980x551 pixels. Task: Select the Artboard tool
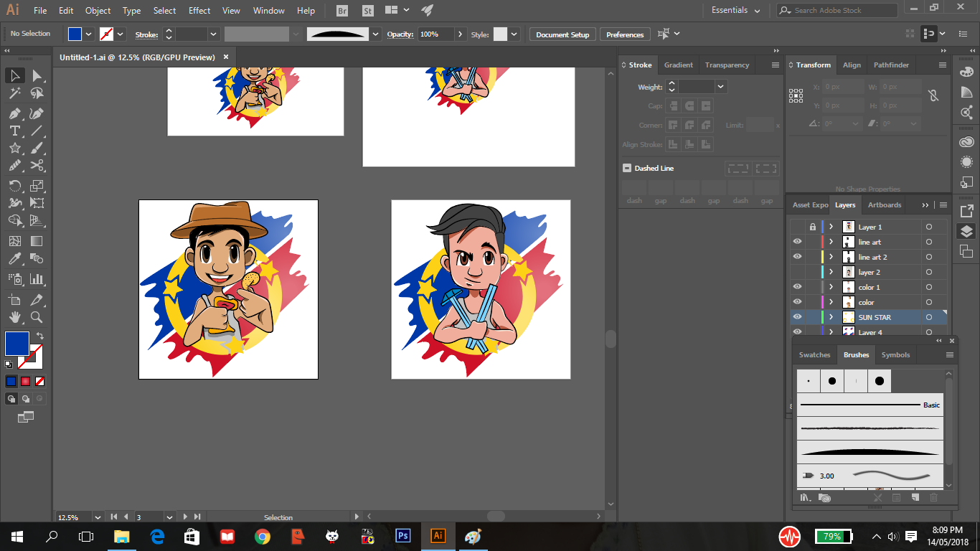click(14, 299)
